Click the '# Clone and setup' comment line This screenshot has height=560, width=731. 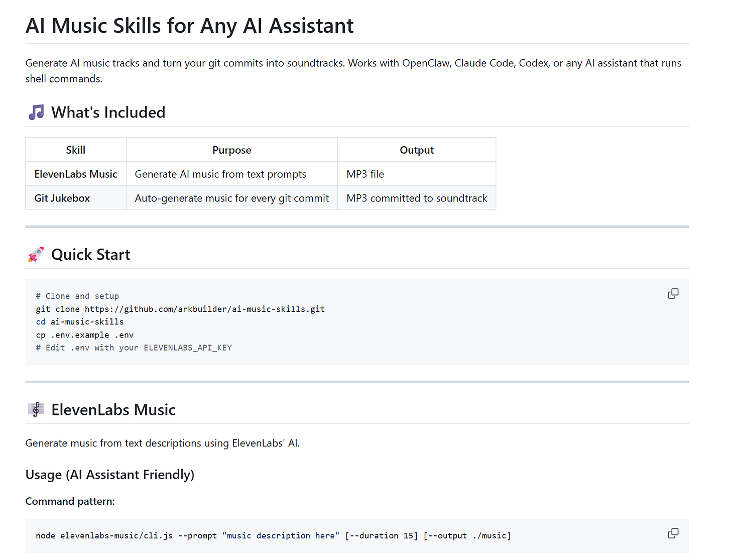click(77, 296)
